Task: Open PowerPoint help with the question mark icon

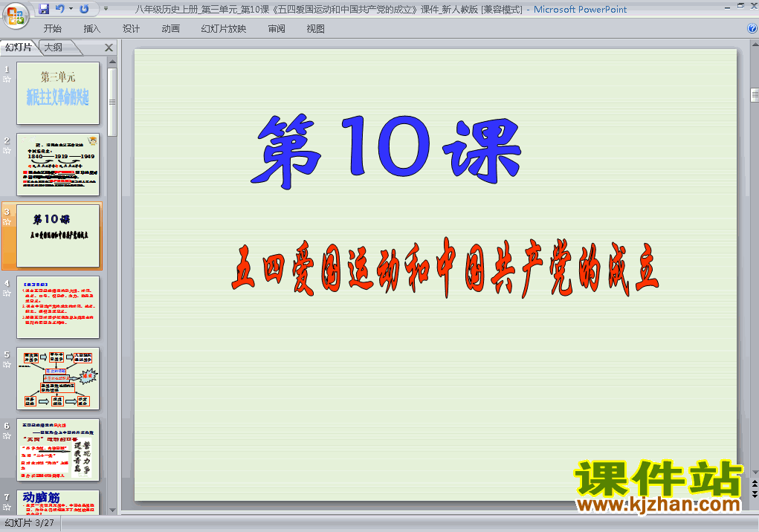Action: point(752,28)
